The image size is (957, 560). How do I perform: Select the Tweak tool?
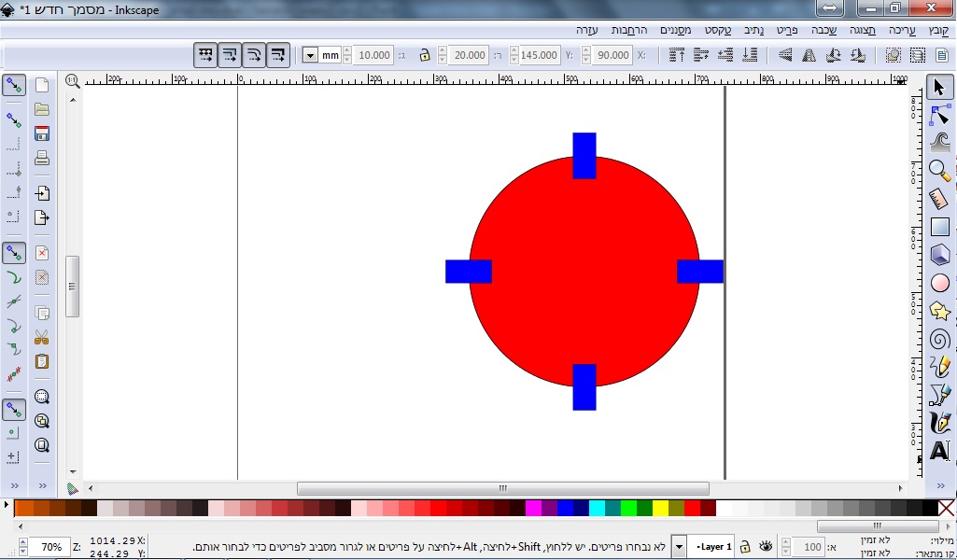(940, 142)
